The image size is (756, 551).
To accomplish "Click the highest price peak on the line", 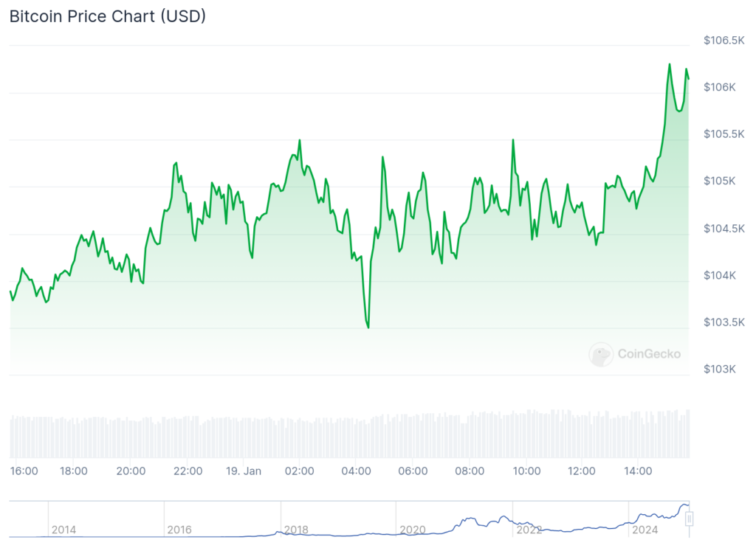I will [670, 64].
